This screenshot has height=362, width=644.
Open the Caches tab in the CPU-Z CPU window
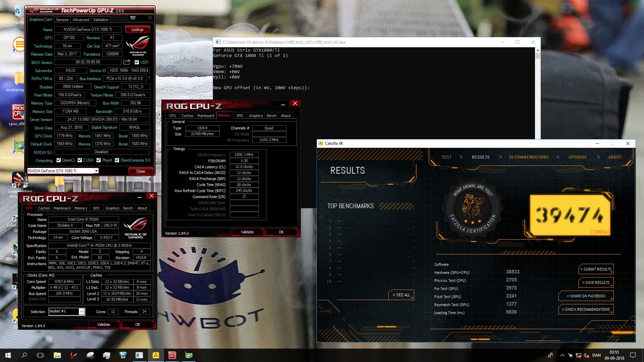[x=44, y=208]
